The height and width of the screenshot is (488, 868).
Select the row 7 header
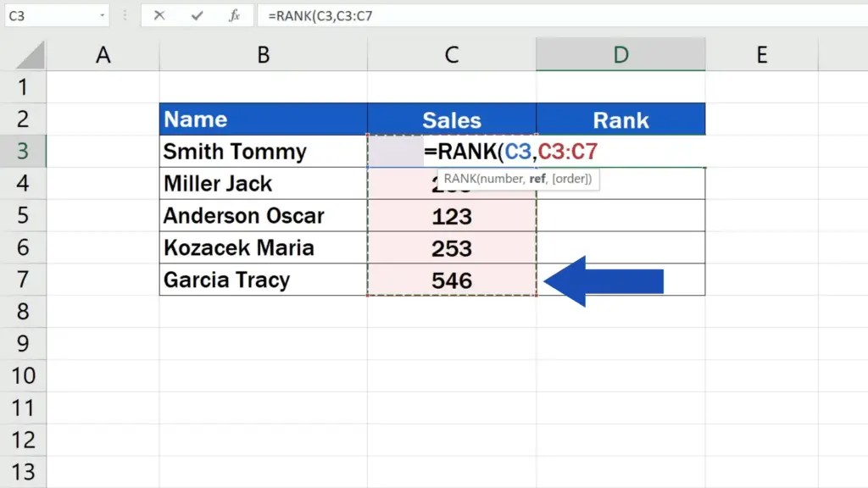click(25, 280)
